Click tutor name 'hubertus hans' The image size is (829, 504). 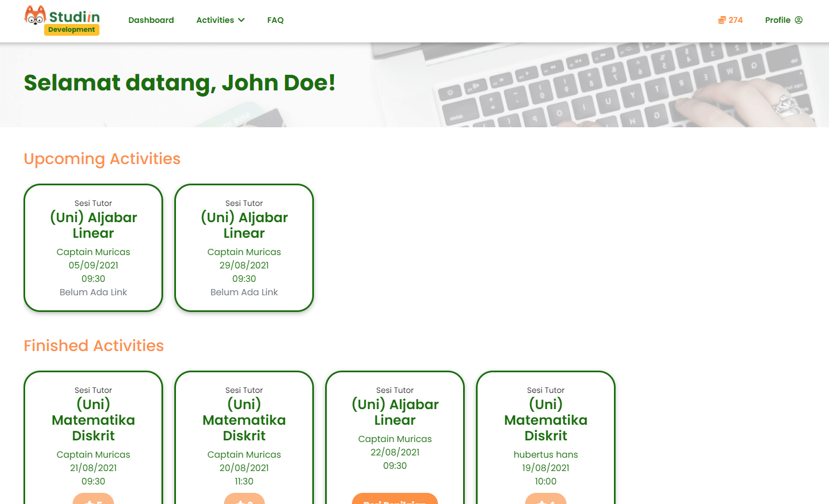click(x=546, y=454)
